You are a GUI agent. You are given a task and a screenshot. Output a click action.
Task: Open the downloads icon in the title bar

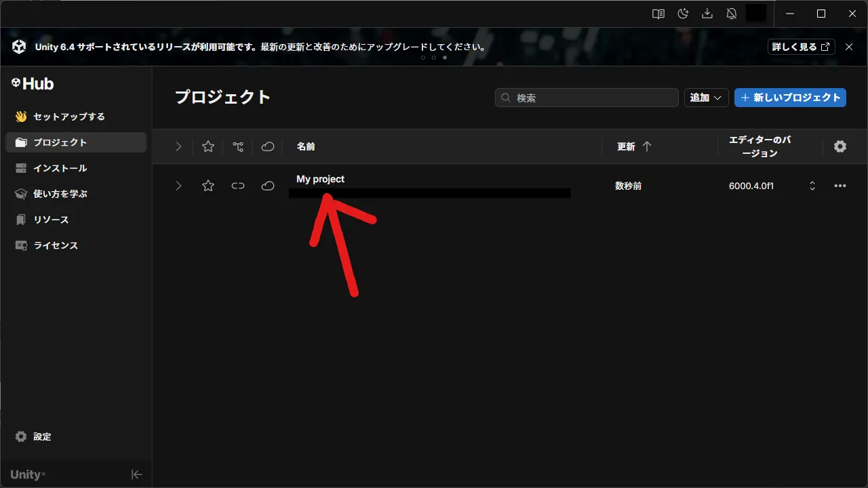tap(707, 13)
